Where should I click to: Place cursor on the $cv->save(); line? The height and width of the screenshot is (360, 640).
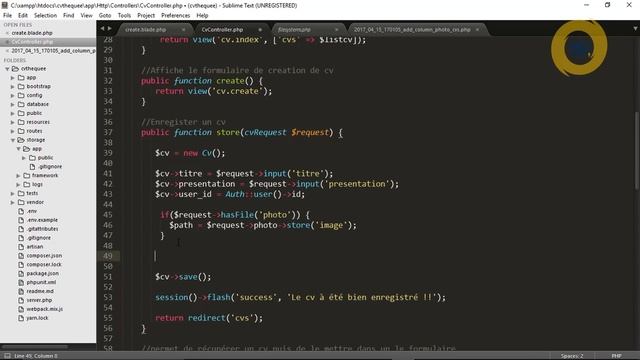(183, 277)
